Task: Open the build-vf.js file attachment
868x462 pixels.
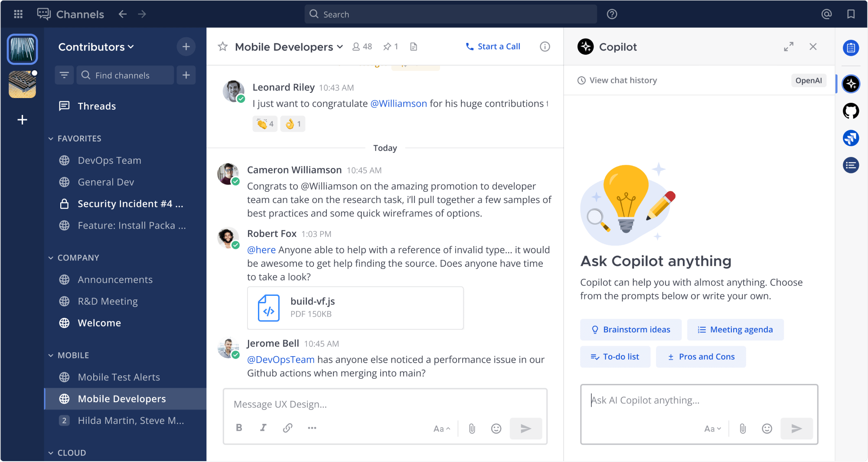Action: pos(355,308)
